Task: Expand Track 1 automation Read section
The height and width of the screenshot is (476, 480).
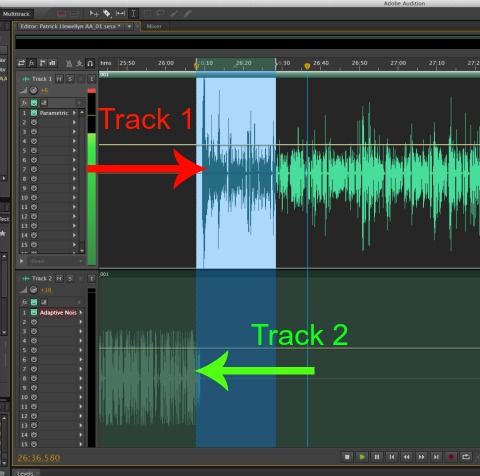Action: point(22,261)
